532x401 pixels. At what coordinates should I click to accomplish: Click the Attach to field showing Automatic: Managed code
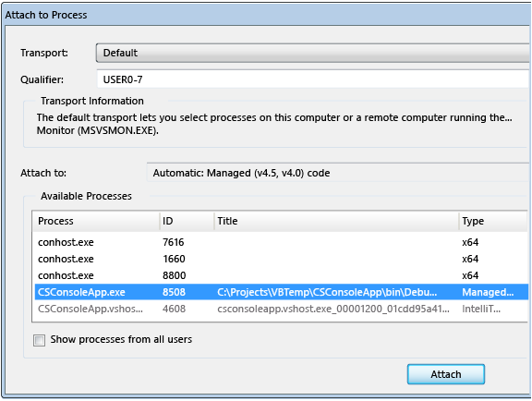coord(338,173)
